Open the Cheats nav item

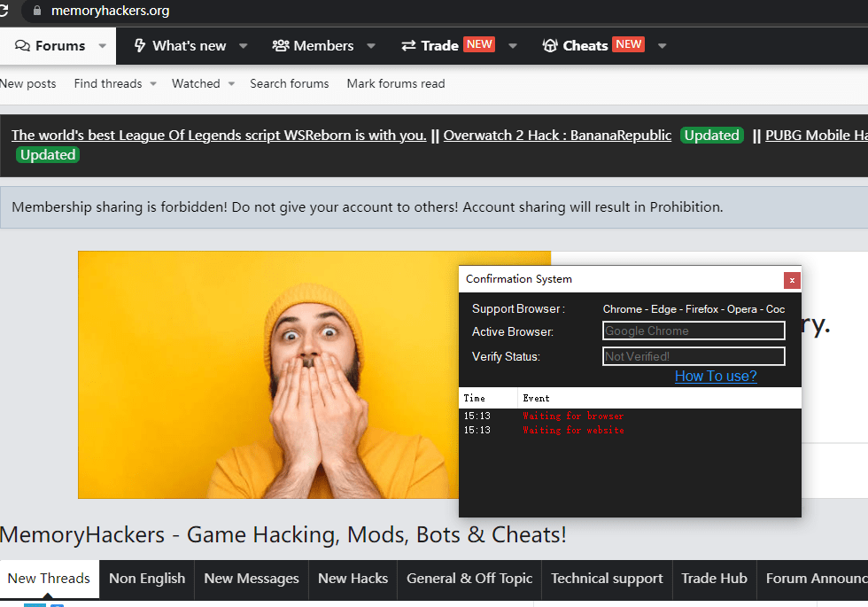coord(585,45)
